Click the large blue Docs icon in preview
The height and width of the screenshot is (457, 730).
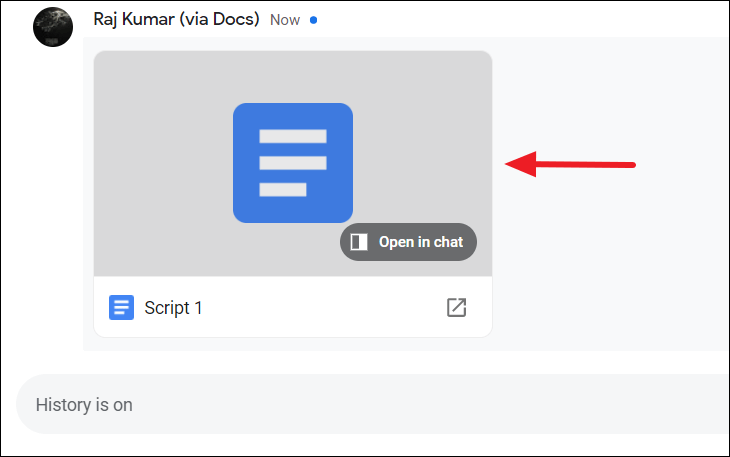coord(293,163)
